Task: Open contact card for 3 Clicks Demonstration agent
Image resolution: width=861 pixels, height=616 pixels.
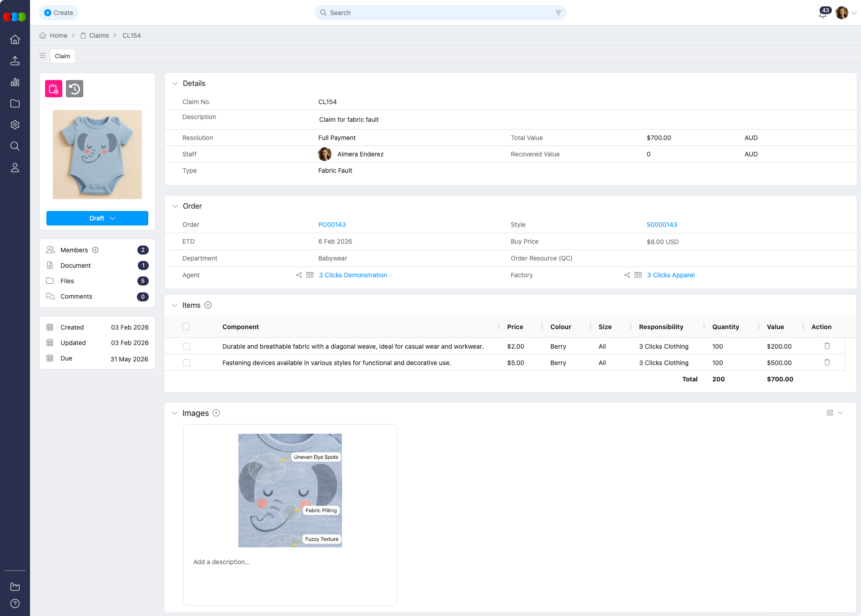Action: tap(310, 275)
